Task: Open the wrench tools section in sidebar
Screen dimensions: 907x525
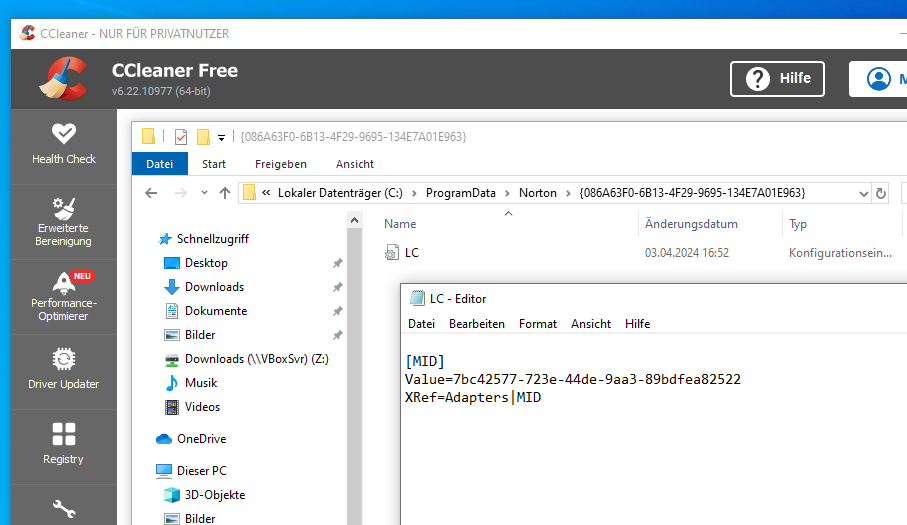Action: coord(64,509)
